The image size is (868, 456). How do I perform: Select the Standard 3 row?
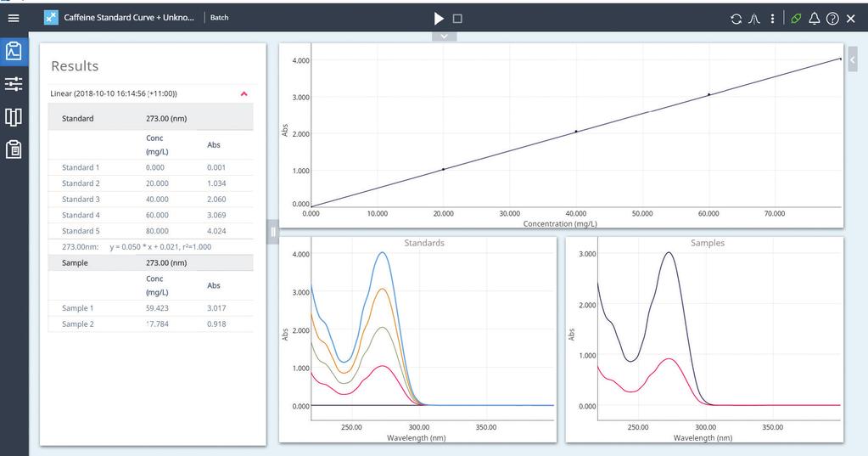[150, 200]
